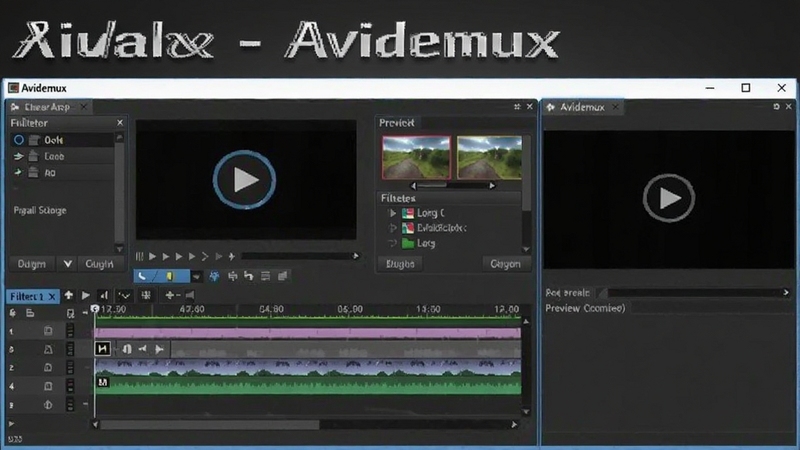Click the megaphone icon at the end of the timeline toolbar
Viewport: 800px width, 450px height.
190,295
